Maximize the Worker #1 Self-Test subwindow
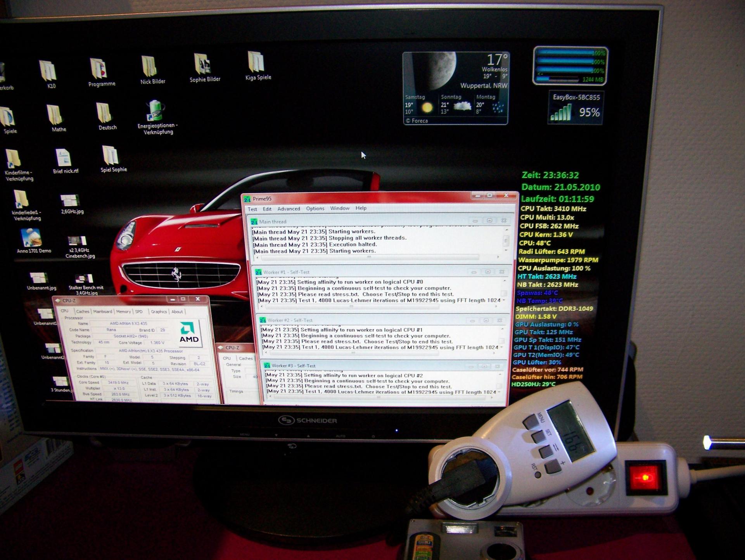Viewport: 745px width, 560px height. (488, 272)
